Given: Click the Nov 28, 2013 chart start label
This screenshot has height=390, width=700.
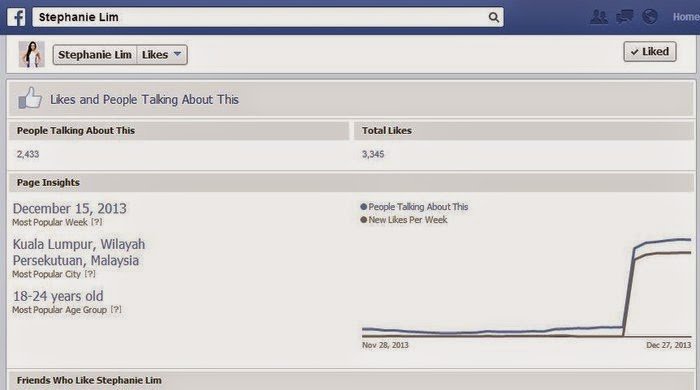Looking at the screenshot, I should pos(385,345).
